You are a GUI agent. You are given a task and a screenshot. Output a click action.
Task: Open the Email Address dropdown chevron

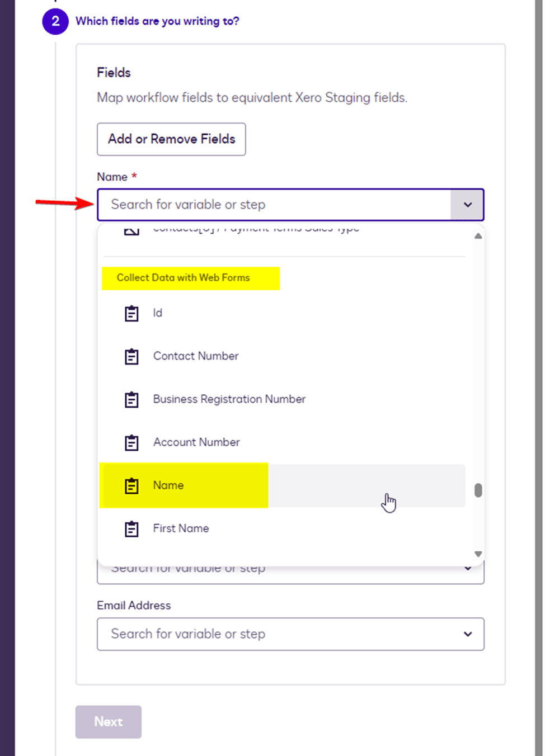(468, 634)
